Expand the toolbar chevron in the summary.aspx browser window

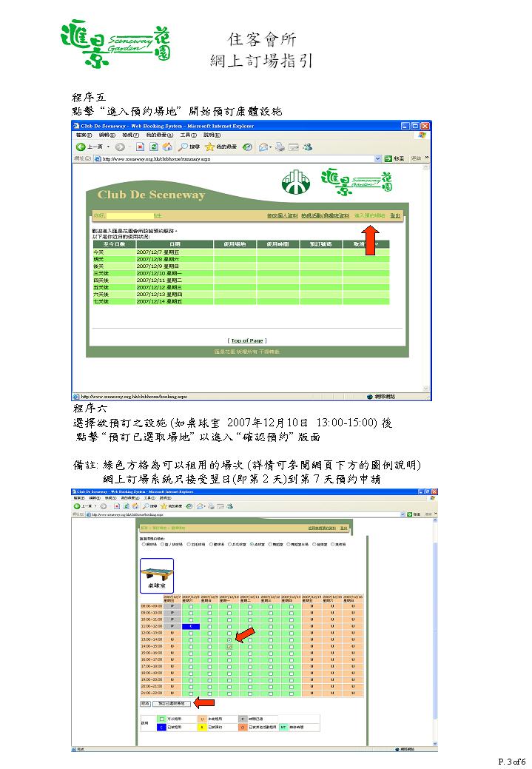427,158
